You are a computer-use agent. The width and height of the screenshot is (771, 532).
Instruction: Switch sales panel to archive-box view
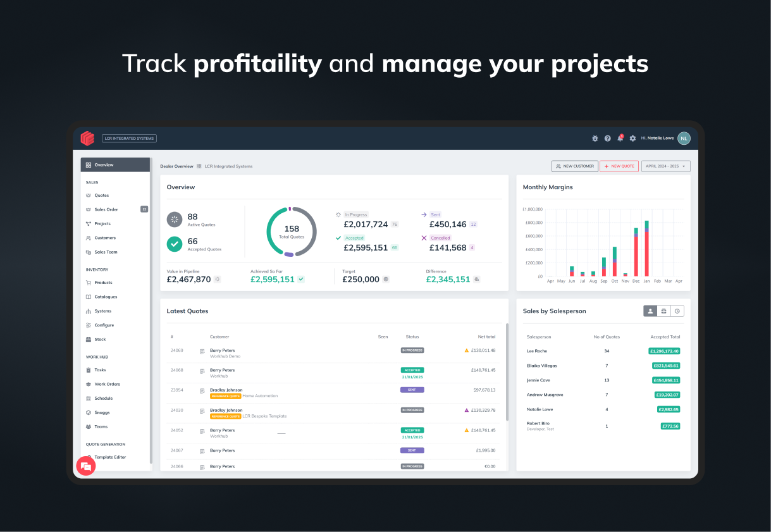(663, 311)
